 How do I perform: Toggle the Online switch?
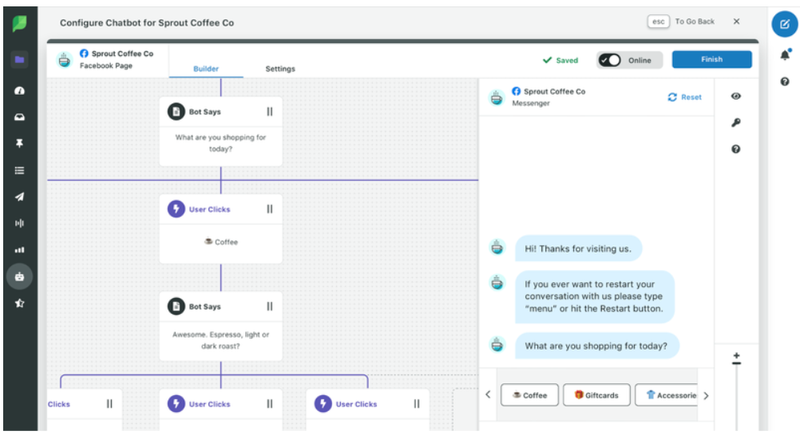pos(610,60)
